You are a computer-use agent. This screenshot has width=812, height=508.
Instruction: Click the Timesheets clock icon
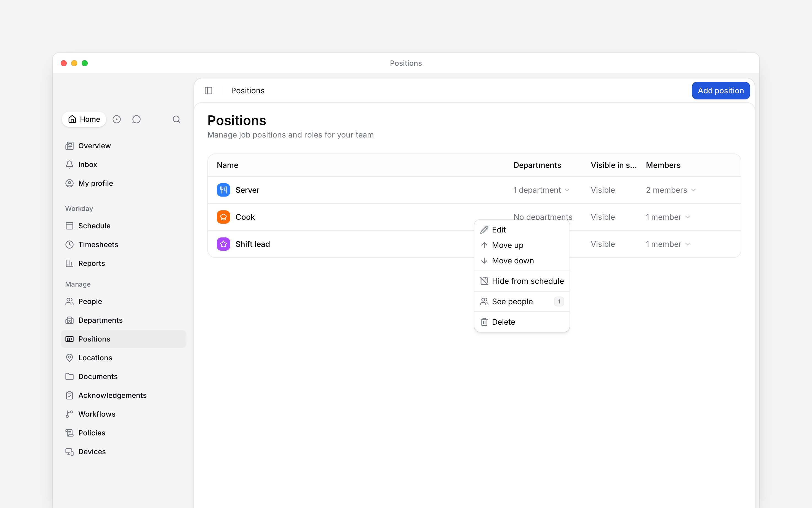tap(70, 245)
